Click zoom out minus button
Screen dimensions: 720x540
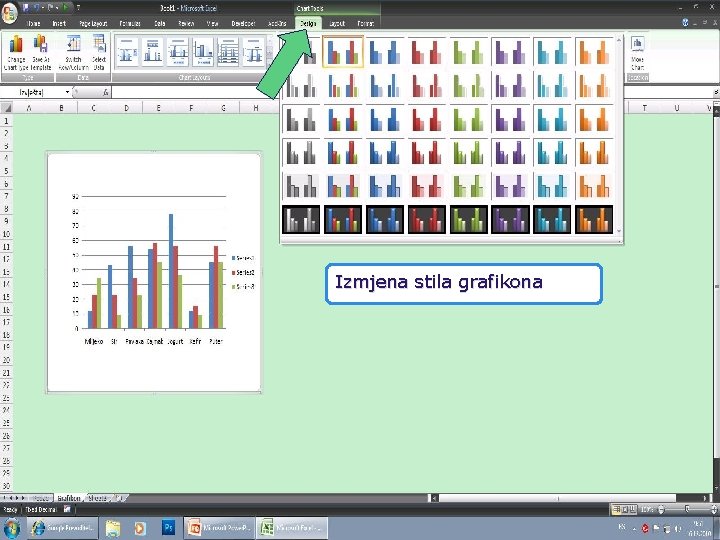click(661, 509)
